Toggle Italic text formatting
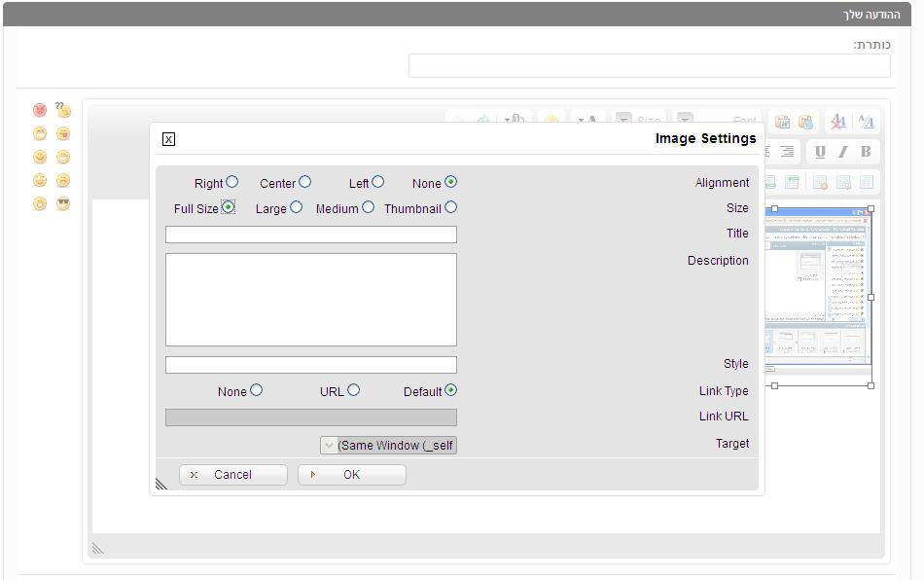The image size is (924, 580). point(842,152)
